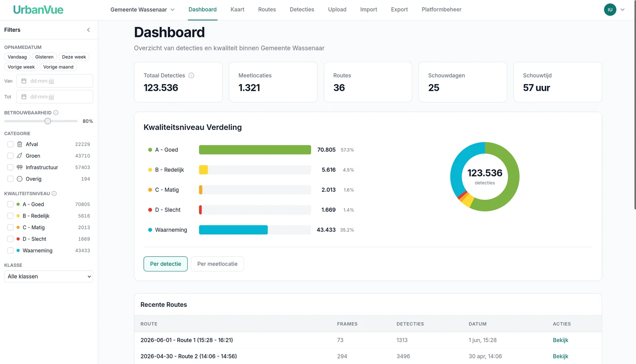This screenshot has height=364, width=636.
Task: Click the Kwaliteitsniveau info icon in filters
Action: [x=54, y=194]
